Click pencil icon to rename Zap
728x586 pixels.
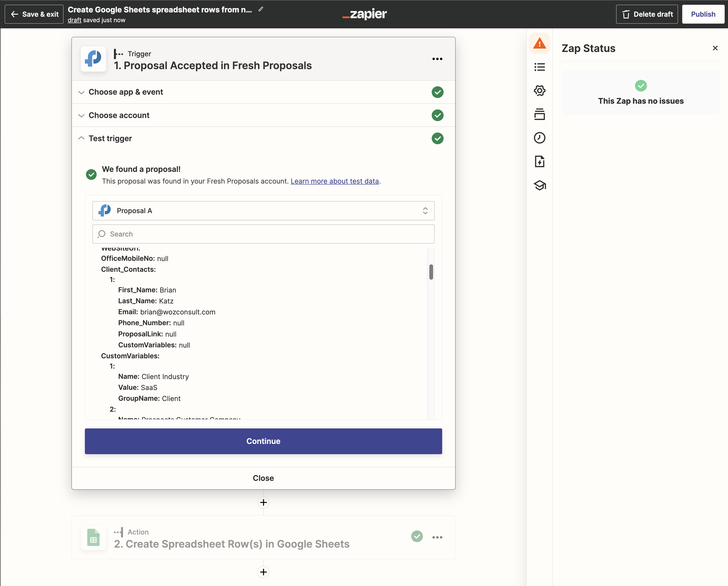click(261, 10)
